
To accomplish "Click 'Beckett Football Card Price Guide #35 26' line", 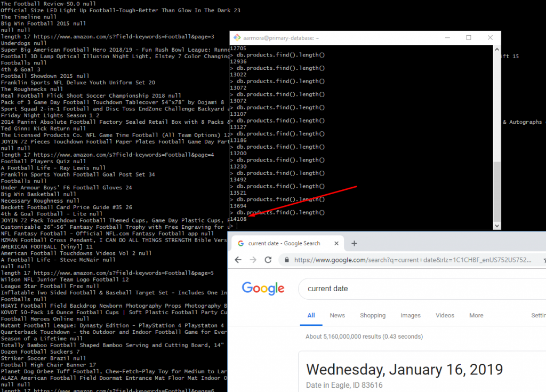I will click(67, 207).
